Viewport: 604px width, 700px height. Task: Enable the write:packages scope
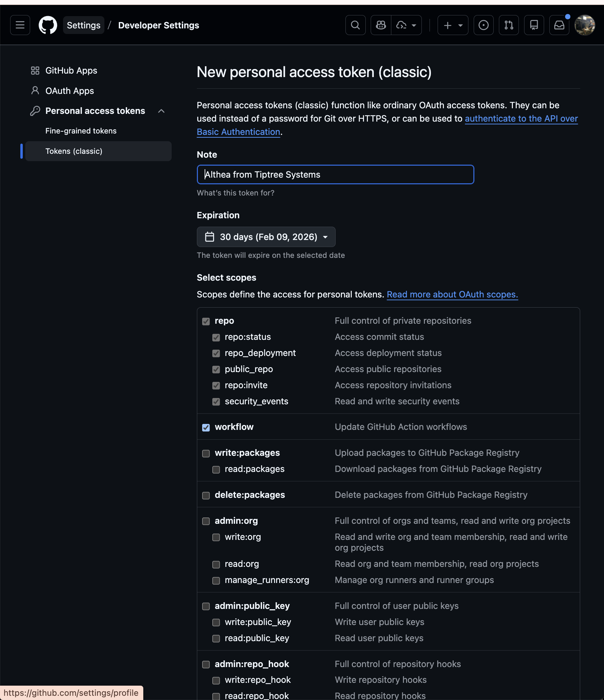click(x=206, y=453)
